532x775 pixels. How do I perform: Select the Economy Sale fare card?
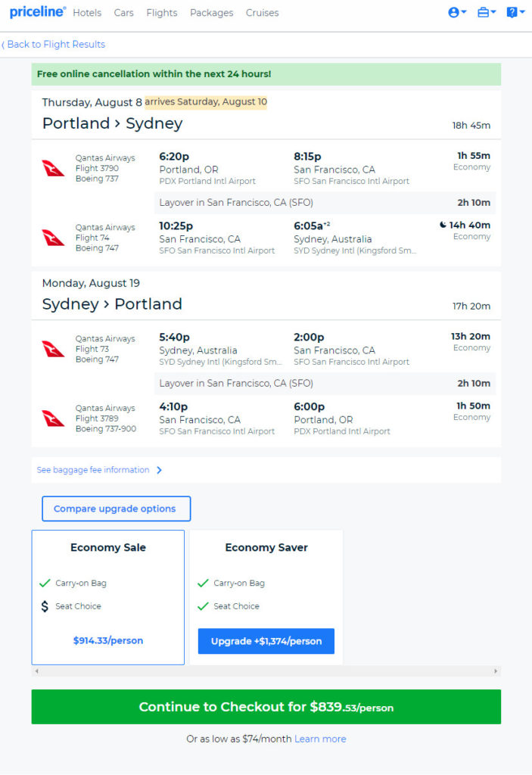tap(107, 597)
